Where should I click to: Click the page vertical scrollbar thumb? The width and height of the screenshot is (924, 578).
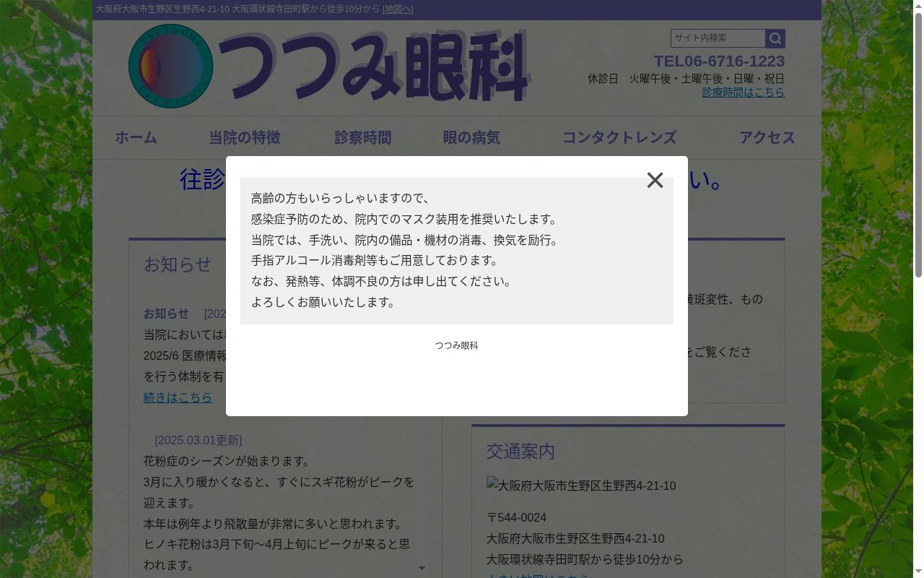[918, 144]
